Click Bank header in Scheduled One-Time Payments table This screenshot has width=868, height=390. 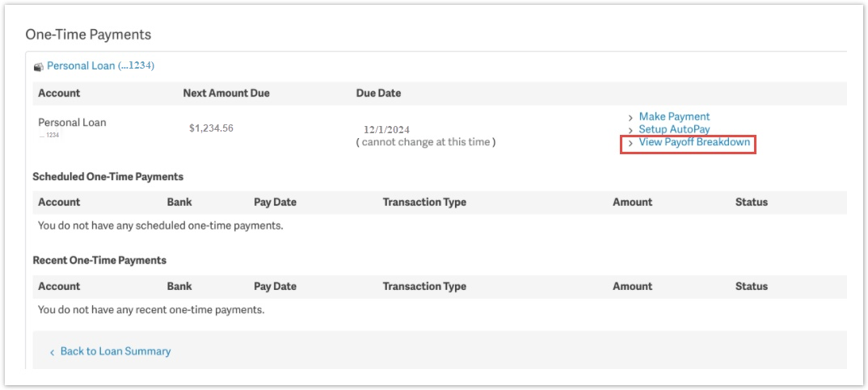pos(179,202)
